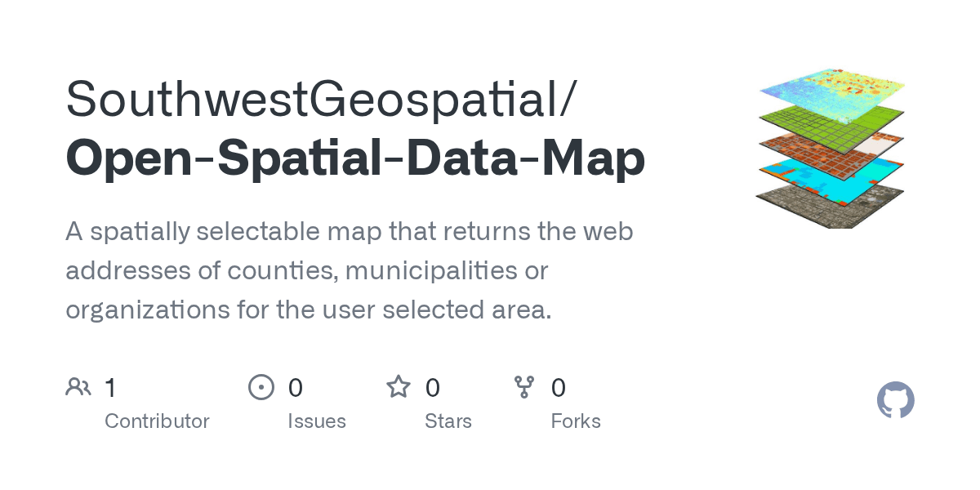The image size is (980, 490).
Task: Click the Contributor label
Action: click(157, 421)
